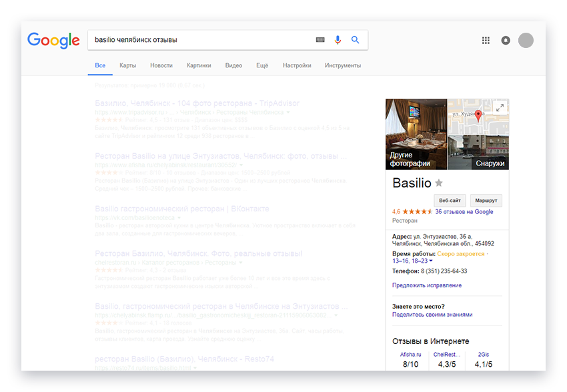Click the red map pin
The image size is (567, 392).
click(478, 116)
